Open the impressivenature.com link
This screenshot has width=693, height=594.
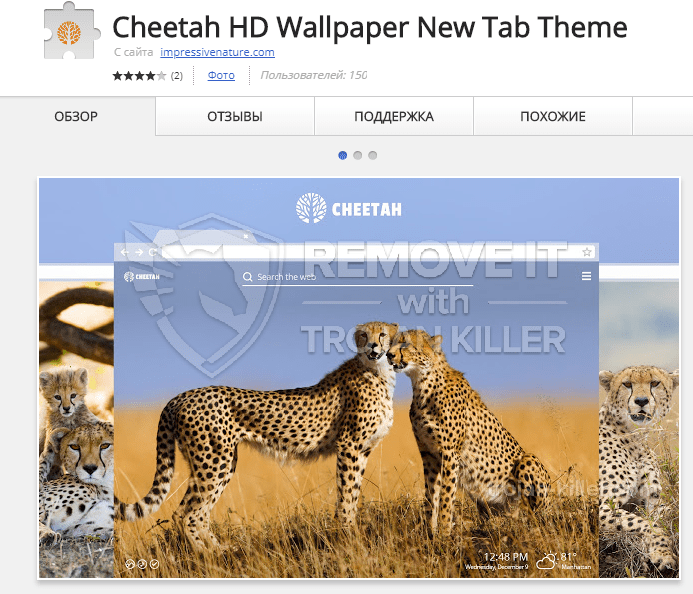pyautogui.click(x=217, y=52)
